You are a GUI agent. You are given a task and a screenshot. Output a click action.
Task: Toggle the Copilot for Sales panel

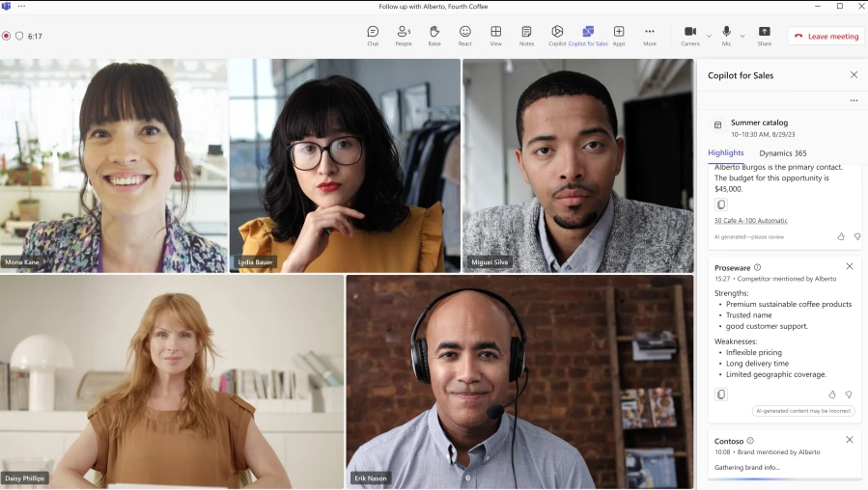588,35
